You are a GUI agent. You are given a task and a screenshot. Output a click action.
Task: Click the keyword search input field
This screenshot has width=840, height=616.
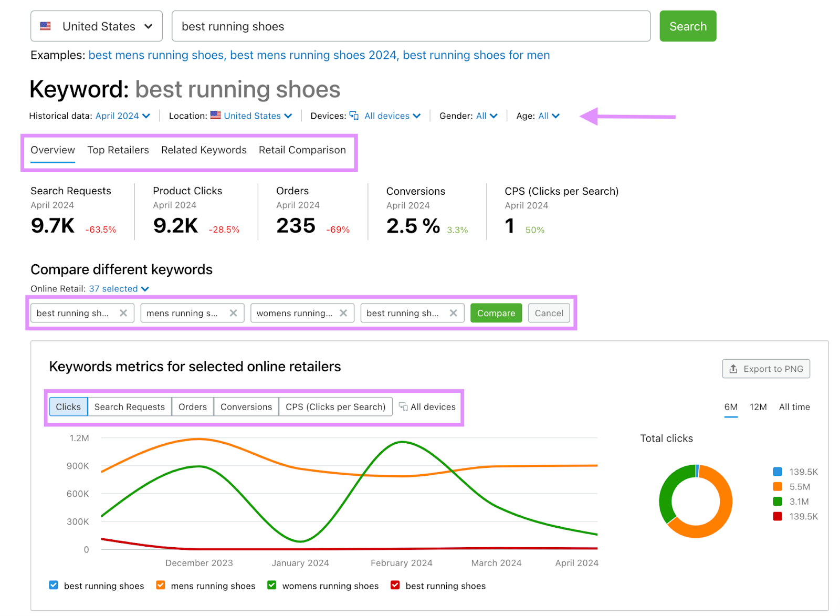(411, 26)
